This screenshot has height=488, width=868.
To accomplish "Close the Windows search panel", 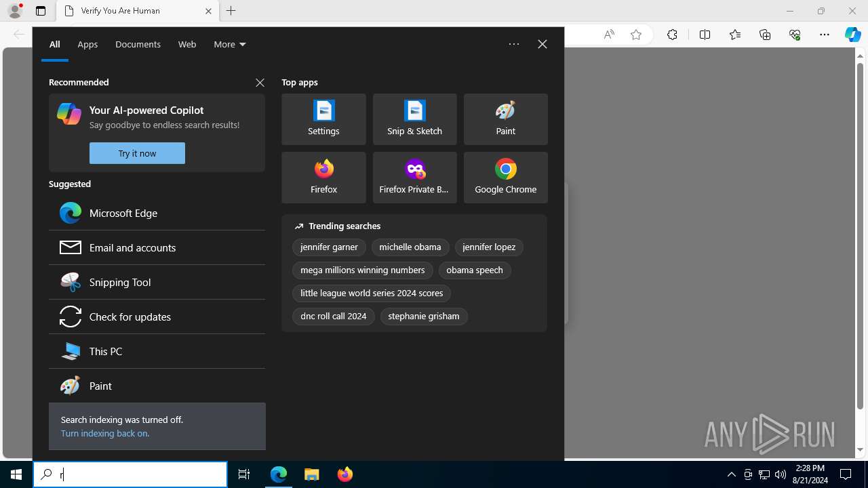I will coord(542,44).
